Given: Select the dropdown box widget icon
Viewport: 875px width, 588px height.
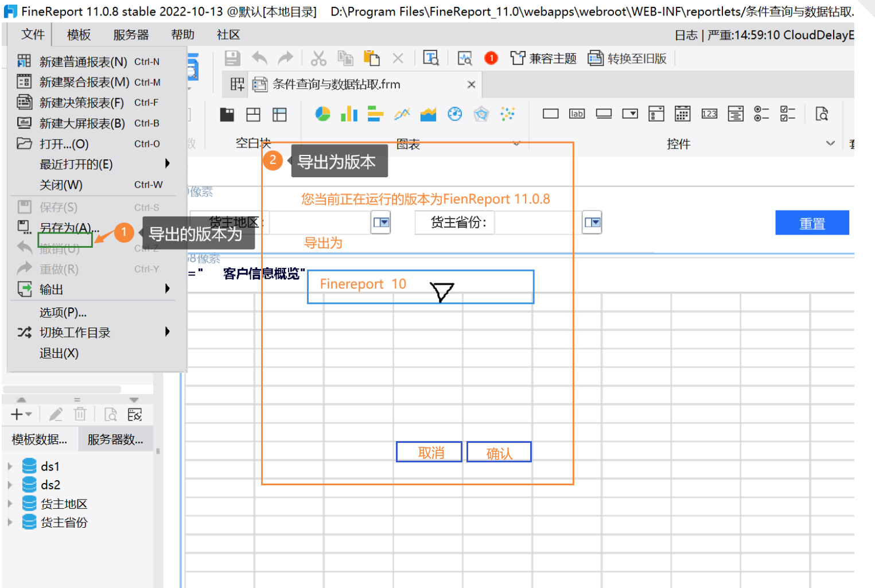Looking at the screenshot, I should pyautogui.click(x=630, y=114).
